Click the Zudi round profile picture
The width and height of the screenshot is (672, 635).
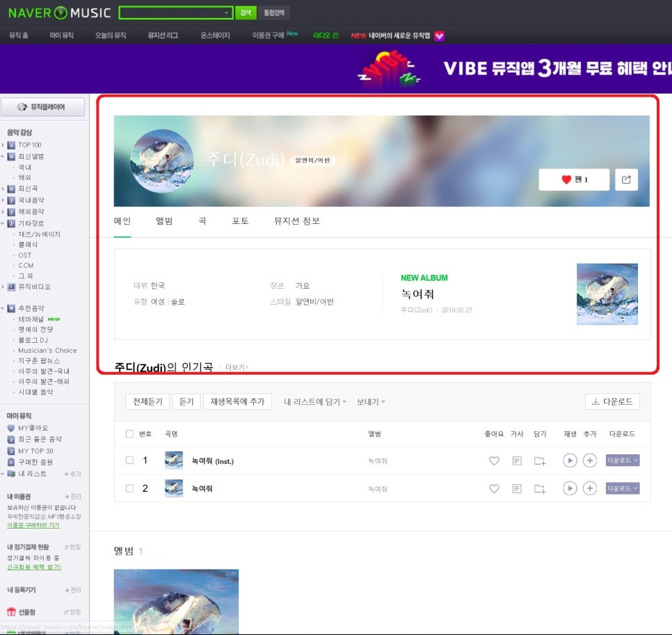[162, 161]
